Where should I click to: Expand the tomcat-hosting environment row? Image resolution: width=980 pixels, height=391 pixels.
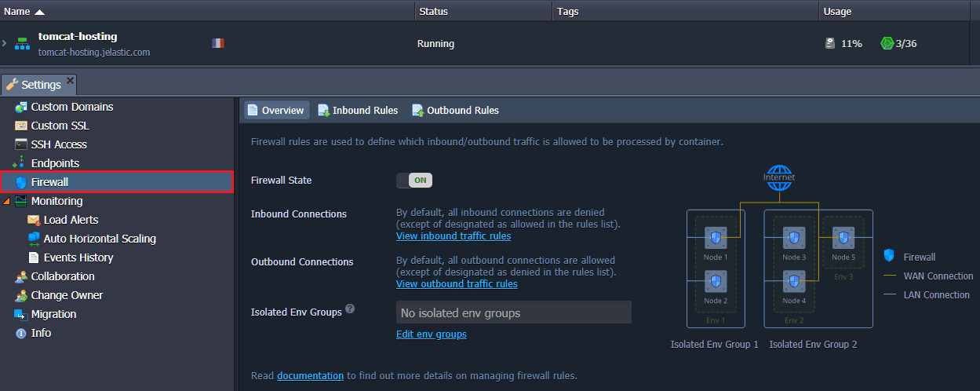5,43
